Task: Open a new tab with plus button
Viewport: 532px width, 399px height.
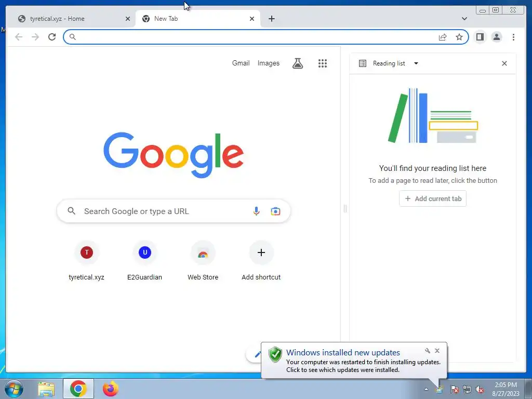Action: 271,19
